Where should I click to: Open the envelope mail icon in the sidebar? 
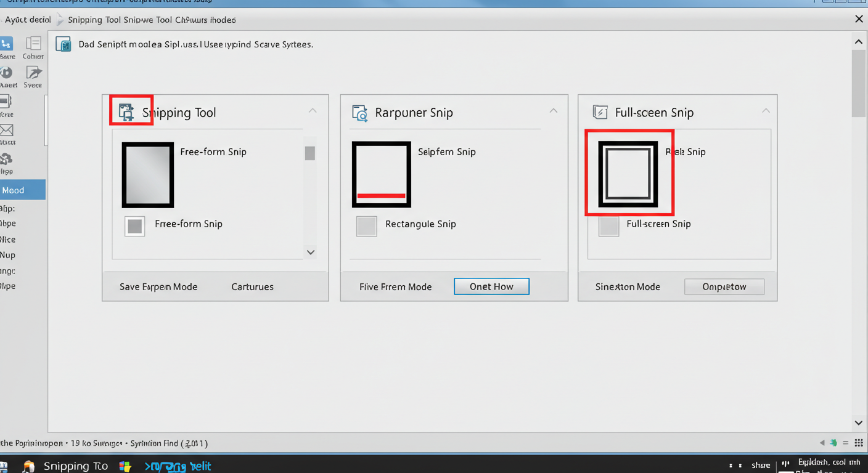[6, 130]
